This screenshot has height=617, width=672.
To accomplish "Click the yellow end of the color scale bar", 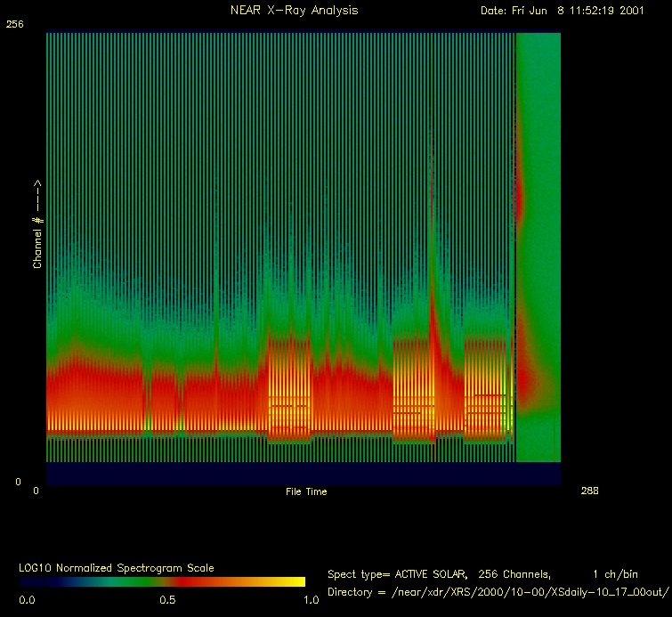I will [x=294, y=582].
